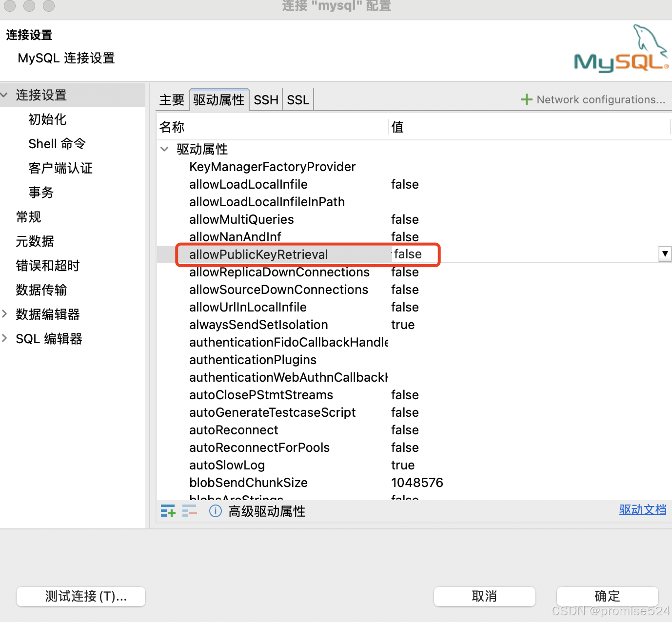The image size is (672, 622).
Task: Select 错误和超时 in the sidebar
Action: [47, 266]
